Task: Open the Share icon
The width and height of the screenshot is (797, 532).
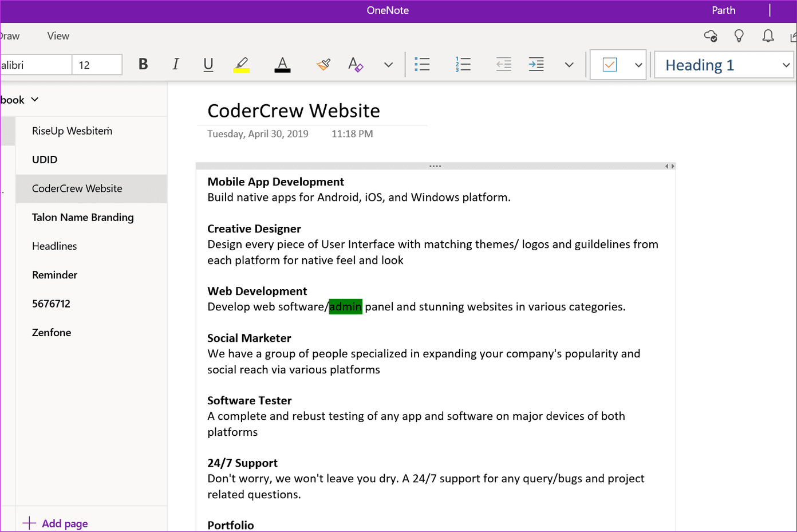Action: click(793, 36)
